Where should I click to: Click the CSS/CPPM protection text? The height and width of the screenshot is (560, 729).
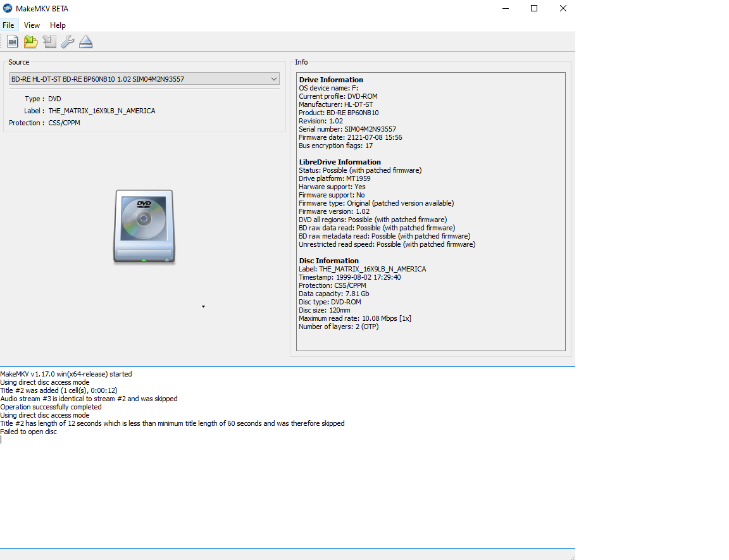click(x=66, y=123)
